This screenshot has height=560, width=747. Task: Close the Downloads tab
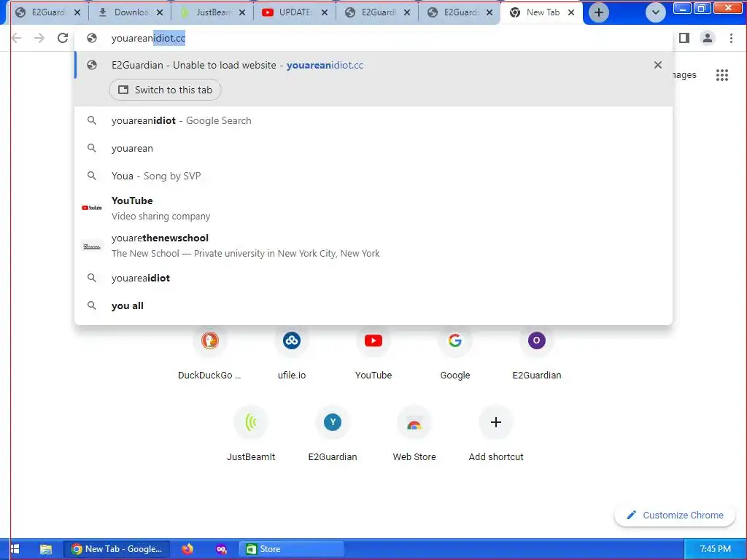click(x=160, y=13)
